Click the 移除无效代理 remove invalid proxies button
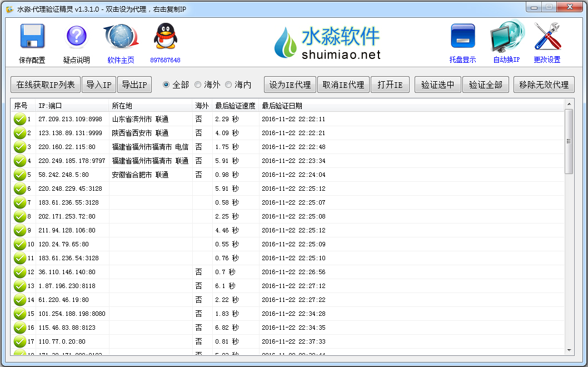Screen dimensions: 588x367 tap(544, 85)
